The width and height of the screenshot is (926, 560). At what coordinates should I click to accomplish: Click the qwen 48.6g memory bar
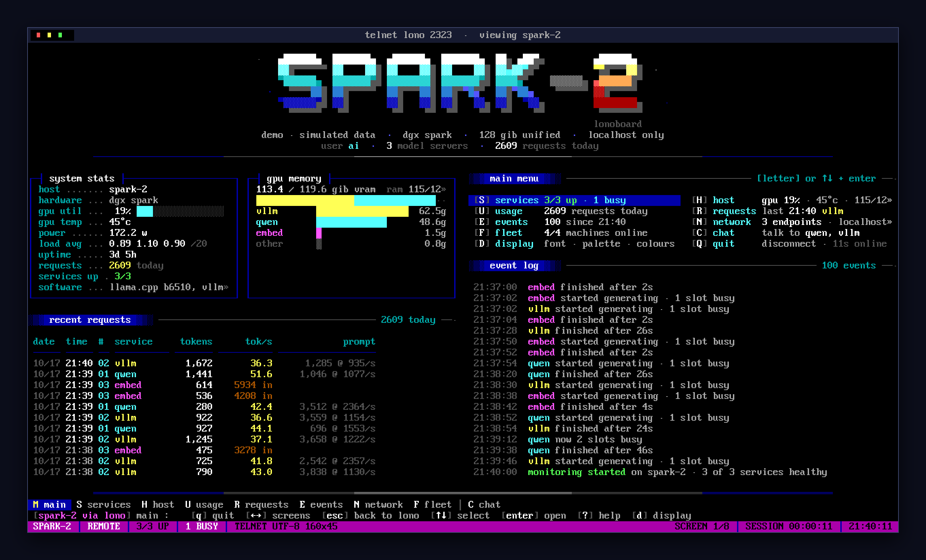pos(351,222)
